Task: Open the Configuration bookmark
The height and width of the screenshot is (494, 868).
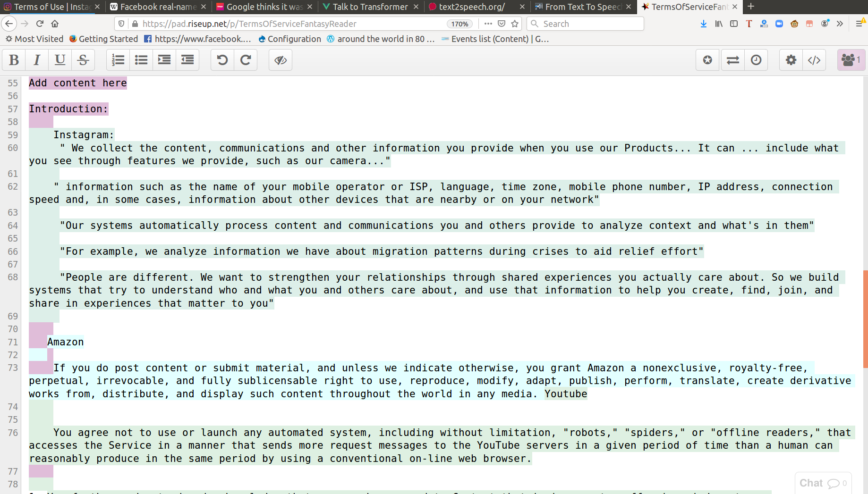Action: tap(289, 39)
